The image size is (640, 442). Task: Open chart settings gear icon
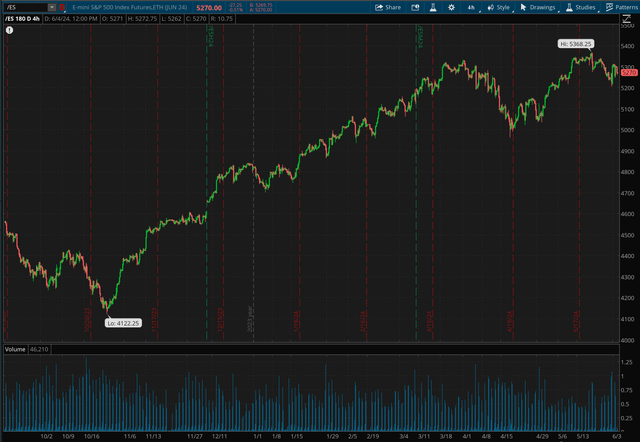pyautogui.click(x=451, y=7)
